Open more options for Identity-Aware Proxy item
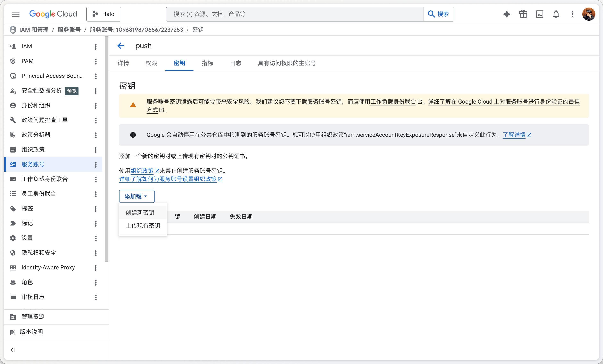This screenshot has height=364, width=603. coord(96,268)
